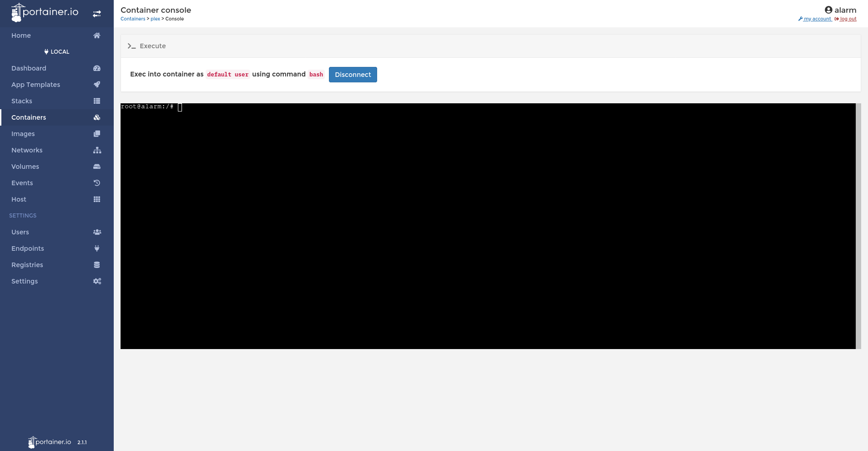Click the Networks sitemap icon
The image size is (868, 451).
tap(97, 150)
